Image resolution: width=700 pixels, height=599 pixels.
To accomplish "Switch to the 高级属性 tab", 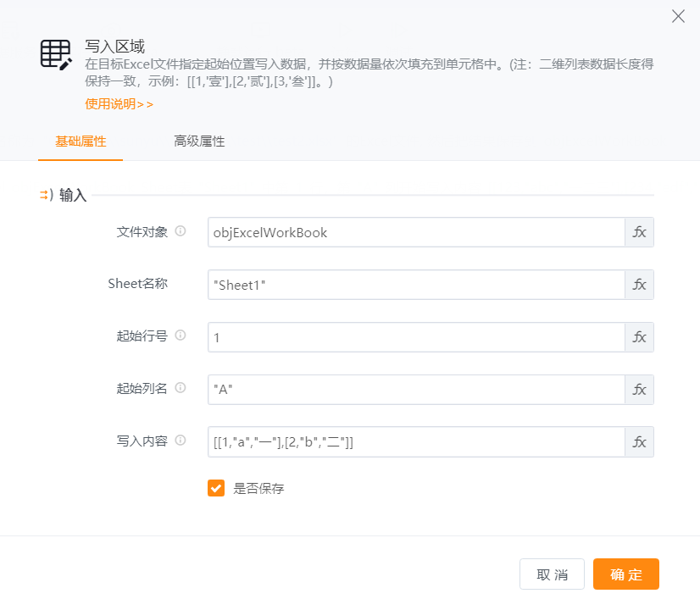I will [199, 141].
